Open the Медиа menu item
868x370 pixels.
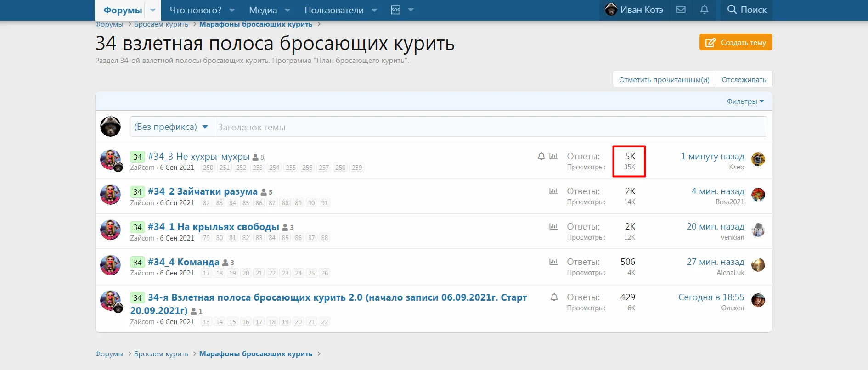[x=263, y=10]
